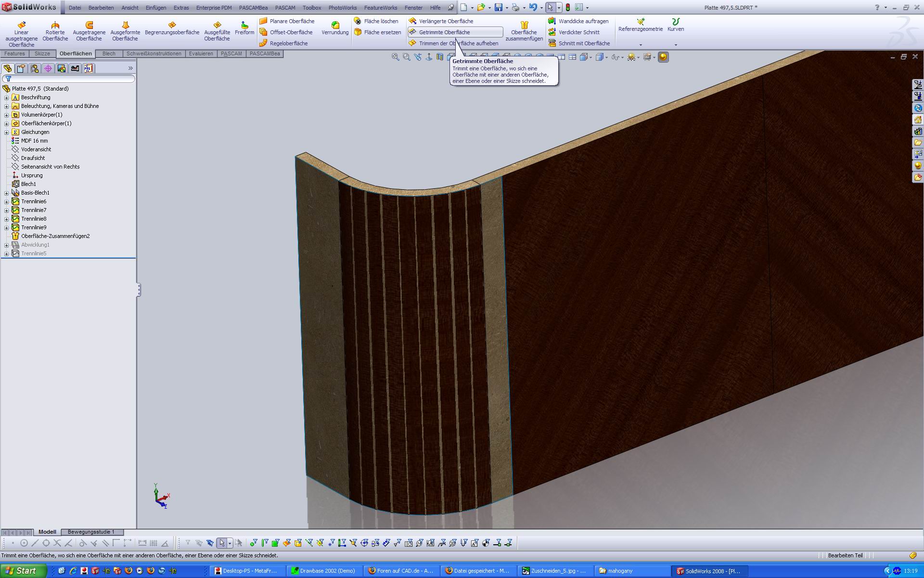Click Verlängerte Oberfläche command

click(441, 21)
